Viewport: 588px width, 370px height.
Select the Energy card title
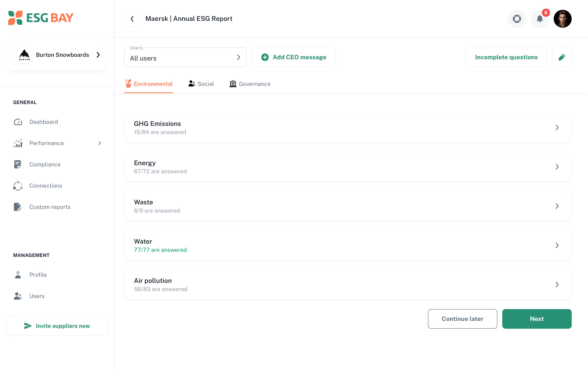pyautogui.click(x=145, y=163)
